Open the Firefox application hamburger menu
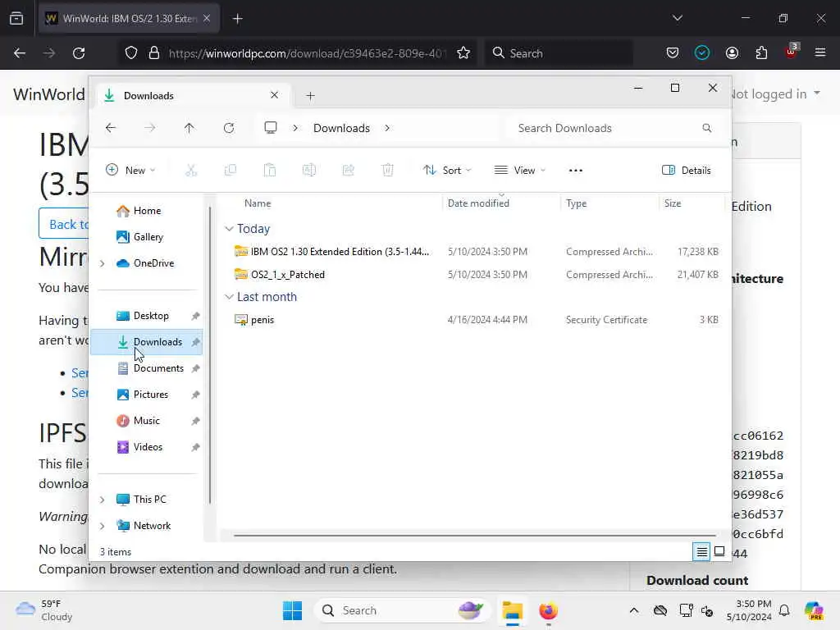Image resolution: width=840 pixels, height=630 pixels. [x=820, y=52]
